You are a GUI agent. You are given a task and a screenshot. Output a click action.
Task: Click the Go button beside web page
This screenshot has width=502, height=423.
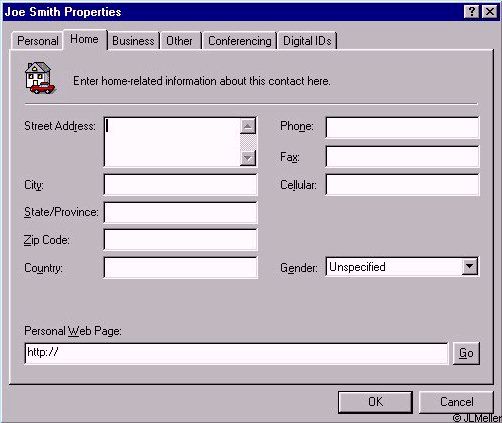coord(466,353)
